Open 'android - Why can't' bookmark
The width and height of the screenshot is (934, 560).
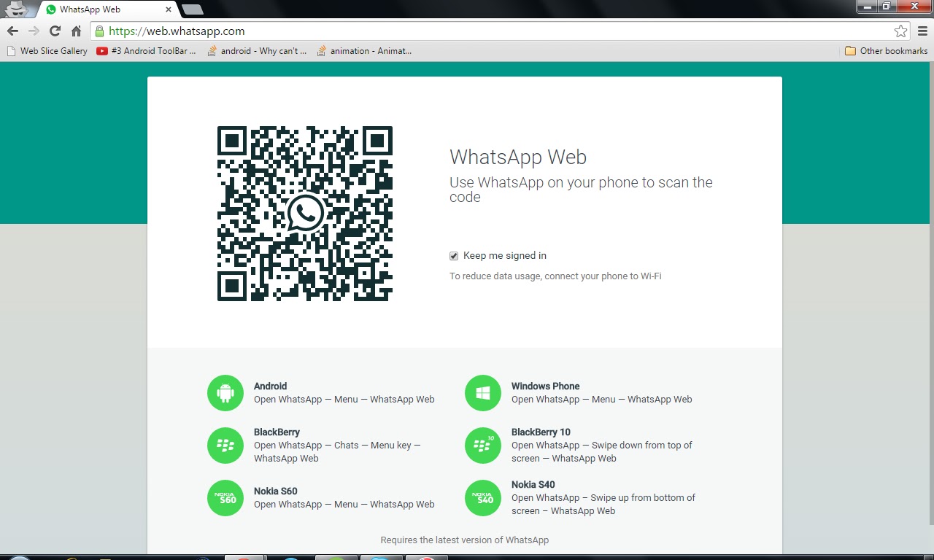(256, 51)
